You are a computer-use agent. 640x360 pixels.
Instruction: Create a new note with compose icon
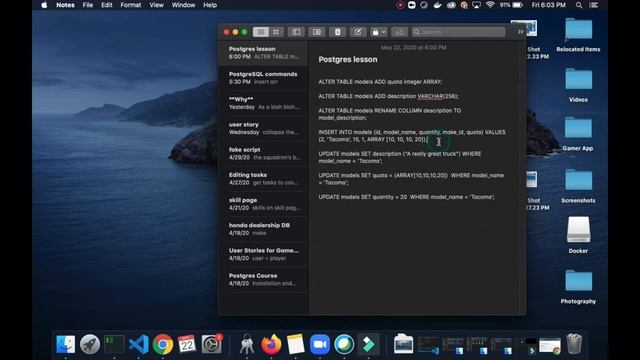[x=358, y=32]
